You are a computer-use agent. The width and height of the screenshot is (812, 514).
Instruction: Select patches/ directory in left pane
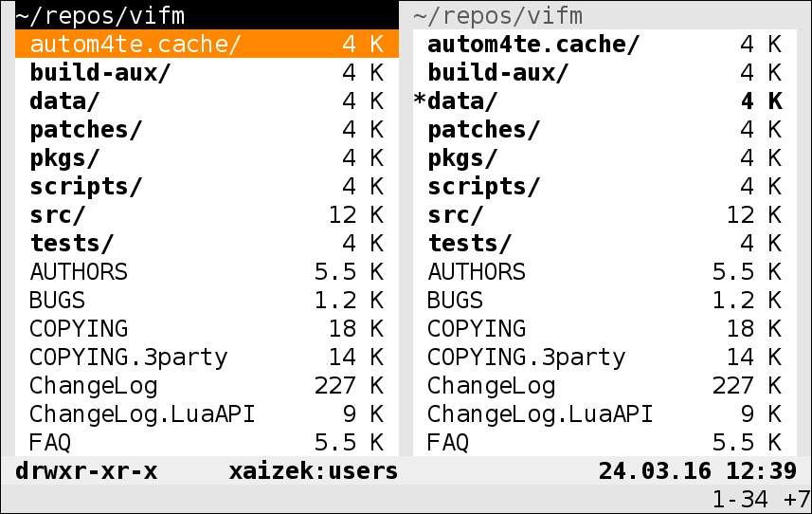tap(207, 129)
